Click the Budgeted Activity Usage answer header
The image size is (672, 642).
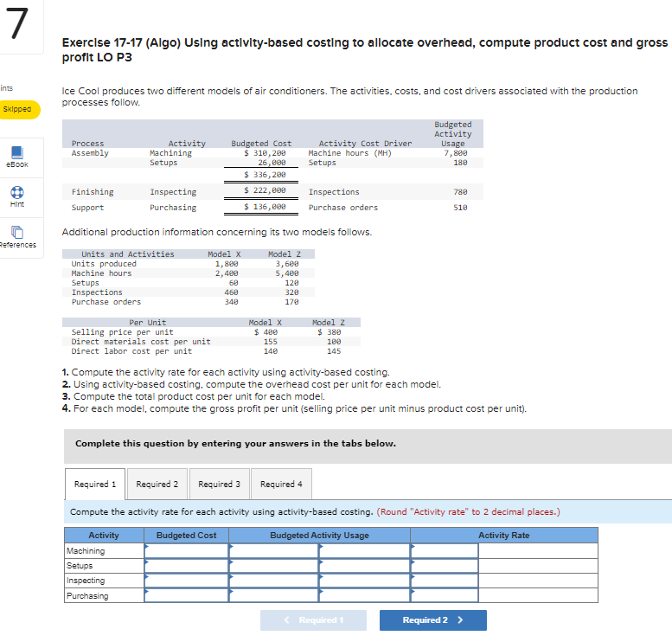coord(320,536)
